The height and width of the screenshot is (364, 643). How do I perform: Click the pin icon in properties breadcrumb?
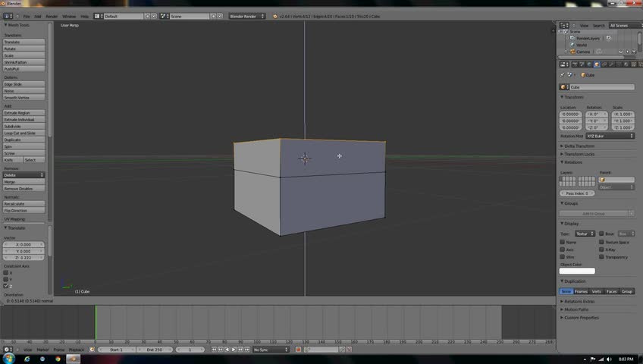click(562, 75)
